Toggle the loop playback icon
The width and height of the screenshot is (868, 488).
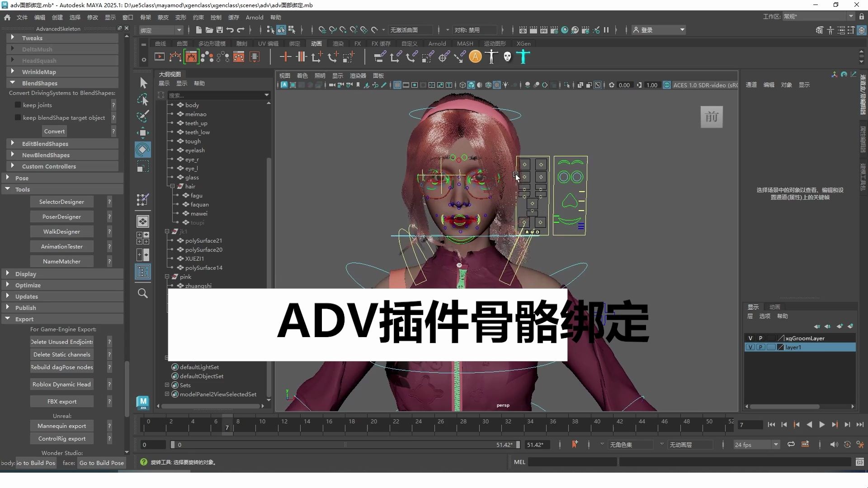[791, 445]
